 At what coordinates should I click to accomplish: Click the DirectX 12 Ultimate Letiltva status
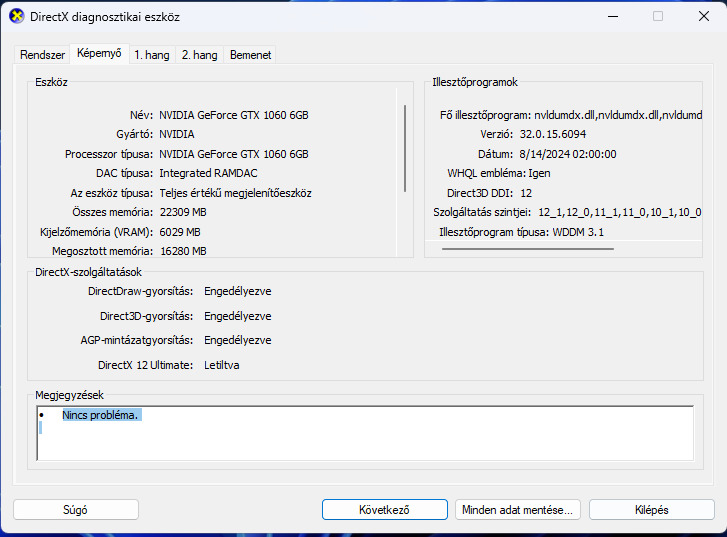tap(222, 365)
